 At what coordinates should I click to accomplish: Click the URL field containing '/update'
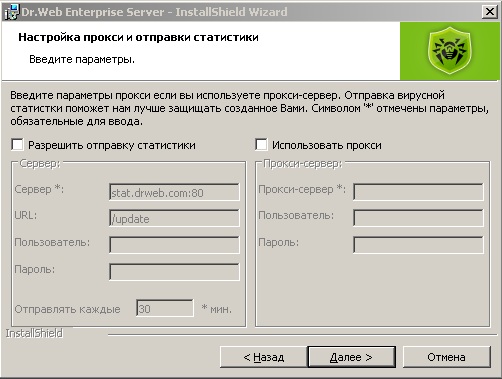point(174,219)
